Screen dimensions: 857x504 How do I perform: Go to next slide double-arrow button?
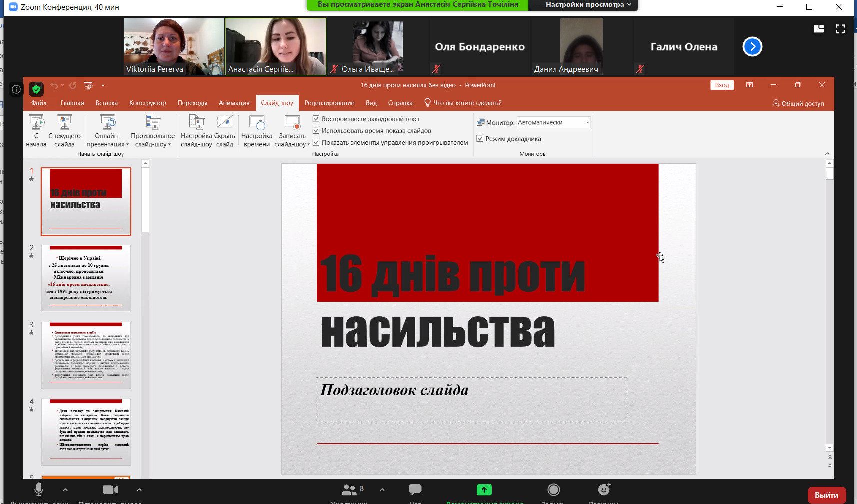[830, 465]
